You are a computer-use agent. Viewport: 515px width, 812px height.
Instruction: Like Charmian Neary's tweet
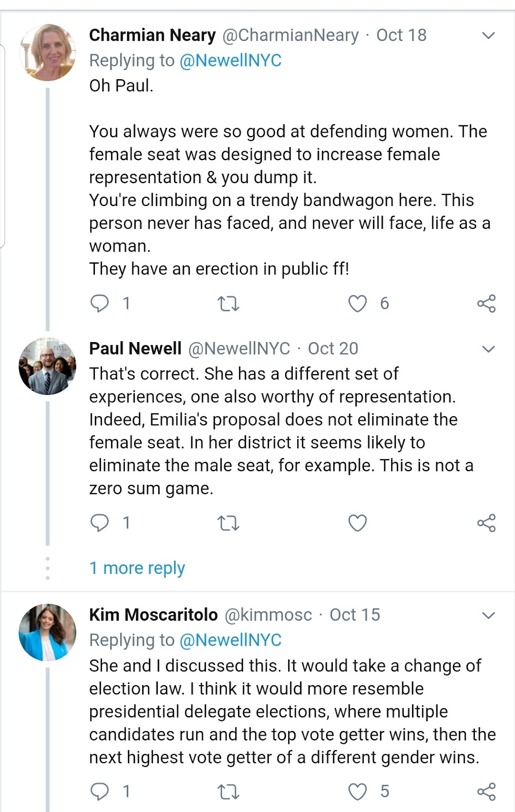tap(358, 303)
